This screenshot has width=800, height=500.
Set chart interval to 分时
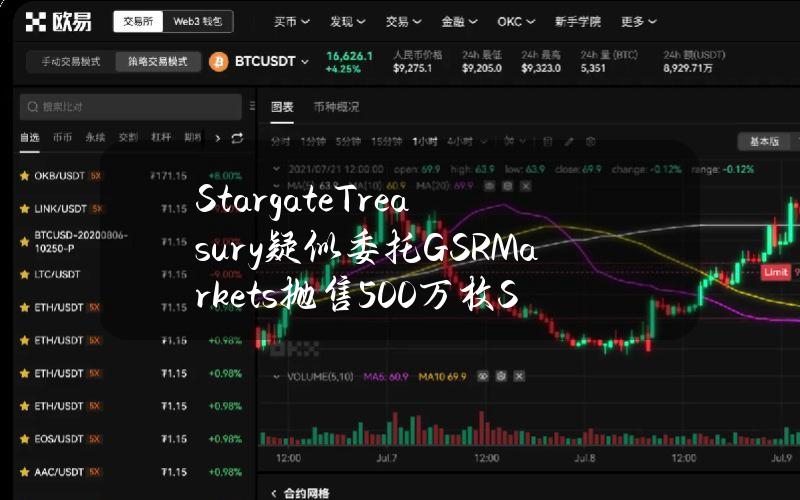coord(280,141)
